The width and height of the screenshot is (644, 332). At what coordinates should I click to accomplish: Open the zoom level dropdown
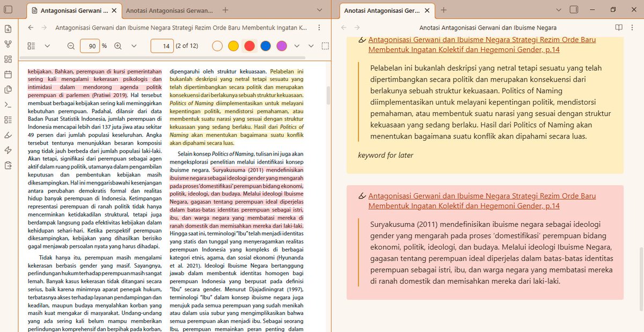134,46
